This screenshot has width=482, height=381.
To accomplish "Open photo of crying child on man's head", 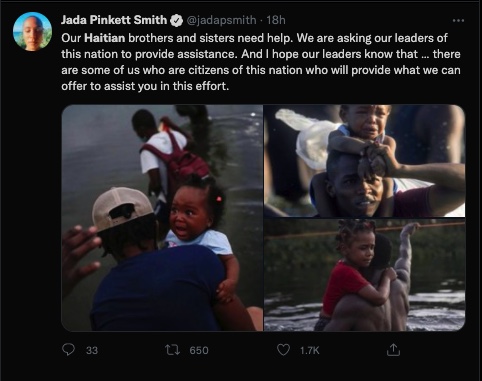I will (x=364, y=161).
